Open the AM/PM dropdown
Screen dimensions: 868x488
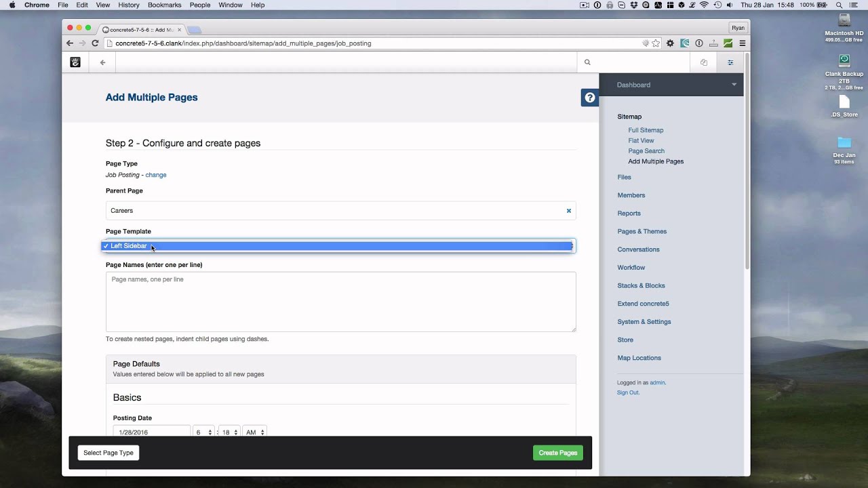coord(254,432)
